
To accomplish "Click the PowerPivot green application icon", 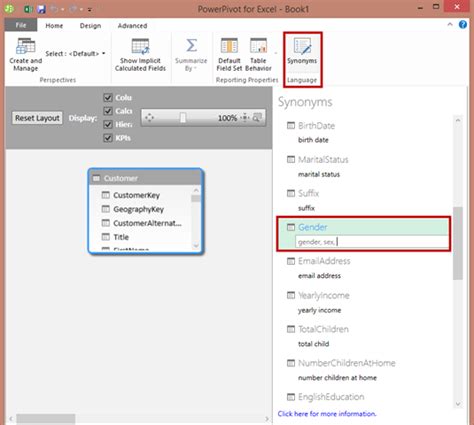I will (9, 9).
